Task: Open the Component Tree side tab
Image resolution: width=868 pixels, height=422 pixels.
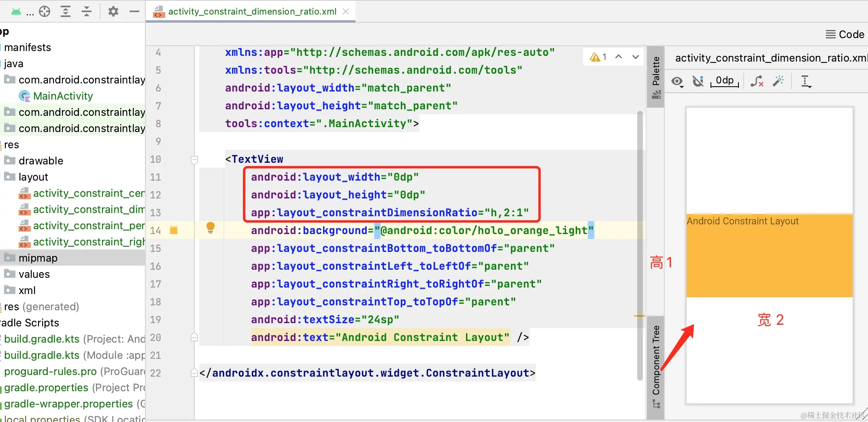Action: point(656,367)
